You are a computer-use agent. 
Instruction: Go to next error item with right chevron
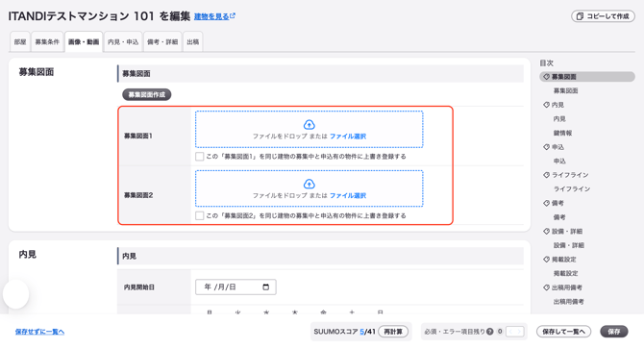(x=519, y=332)
